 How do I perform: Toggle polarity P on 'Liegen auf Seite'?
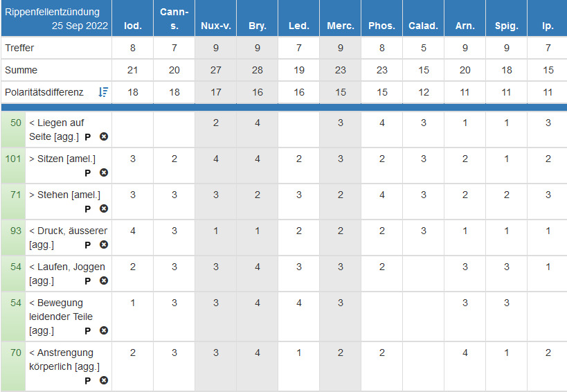tap(88, 136)
